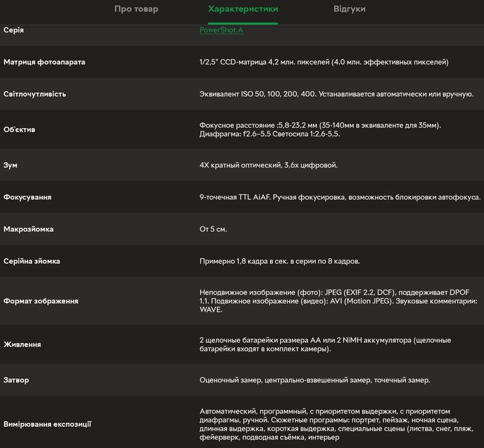Click the Матриця фотоапарата label

(44, 62)
